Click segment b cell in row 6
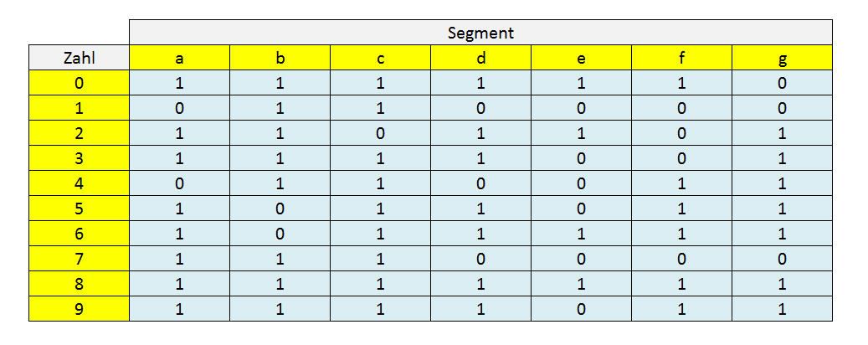Viewport: 868px width, 345px height. click(280, 234)
